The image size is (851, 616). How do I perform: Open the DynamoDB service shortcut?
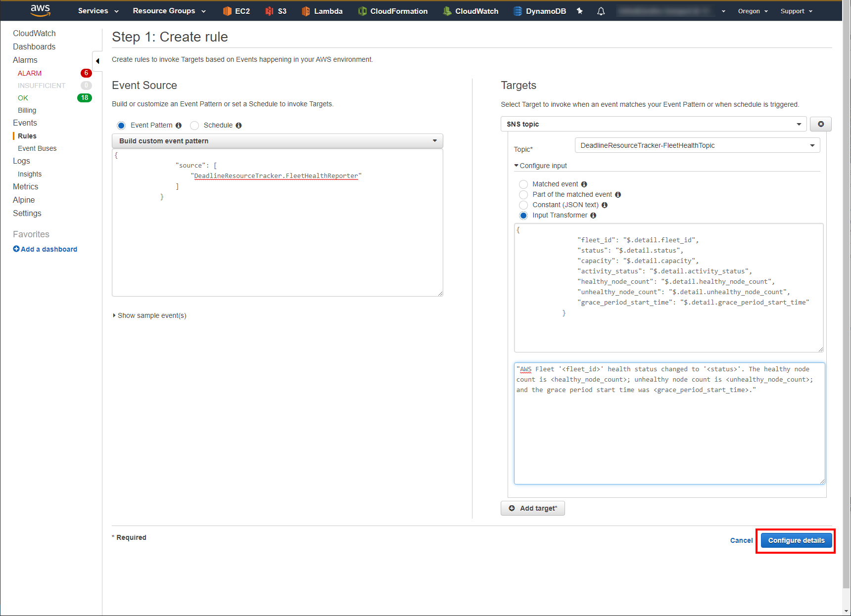(539, 10)
